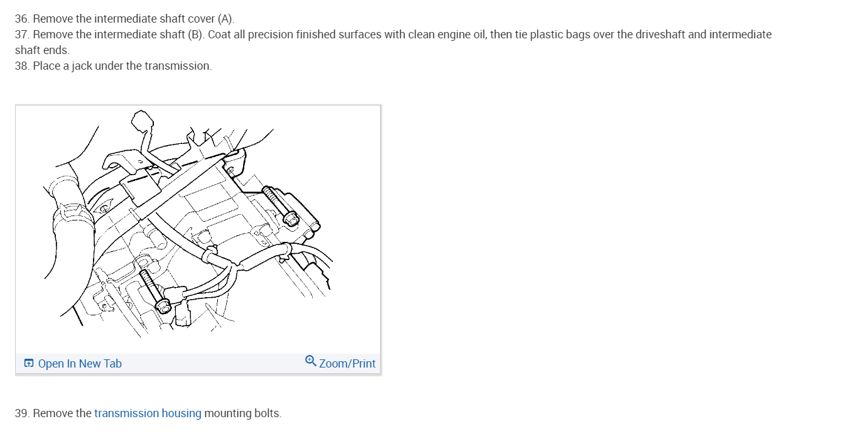Click the Open In New Tab icon
This screenshot has height=436, width=868.
(x=29, y=363)
